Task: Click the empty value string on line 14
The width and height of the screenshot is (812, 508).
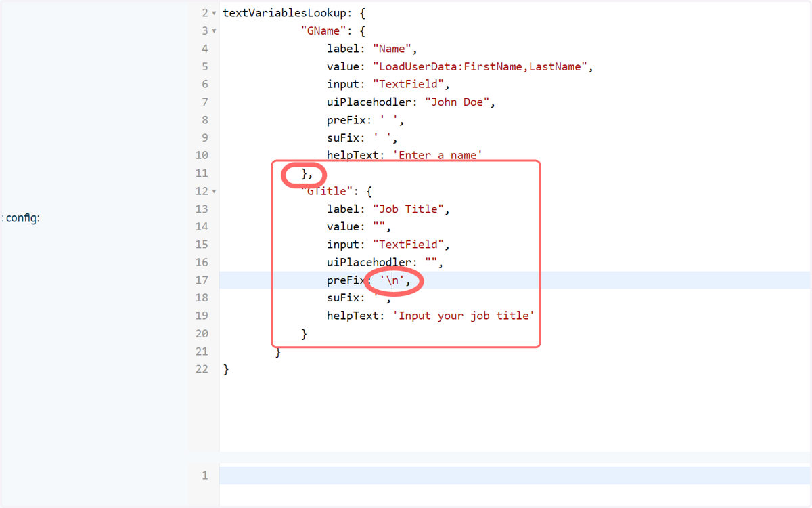Action: pos(379,227)
